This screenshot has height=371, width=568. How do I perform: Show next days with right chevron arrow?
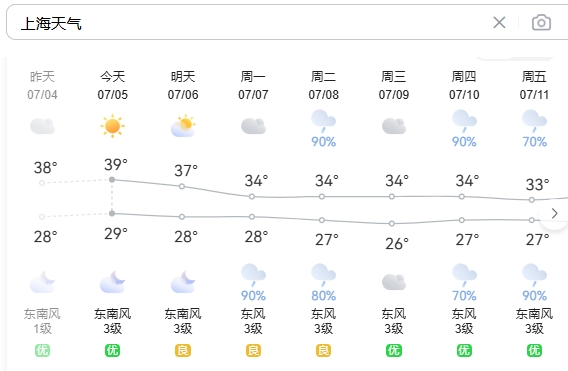tap(554, 213)
